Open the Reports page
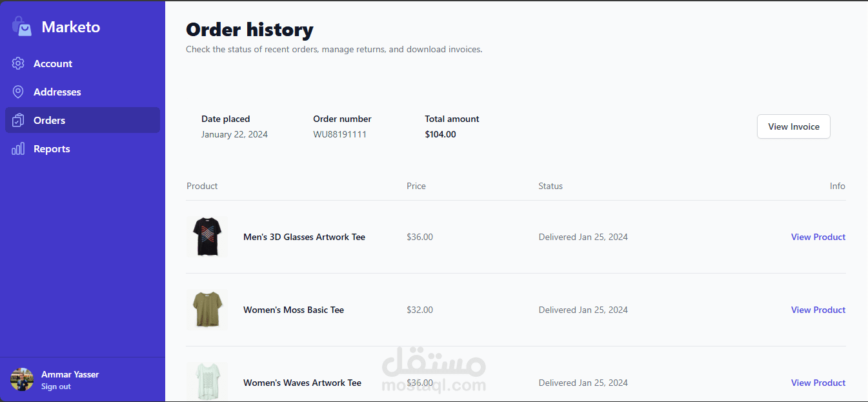 (52, 148)
